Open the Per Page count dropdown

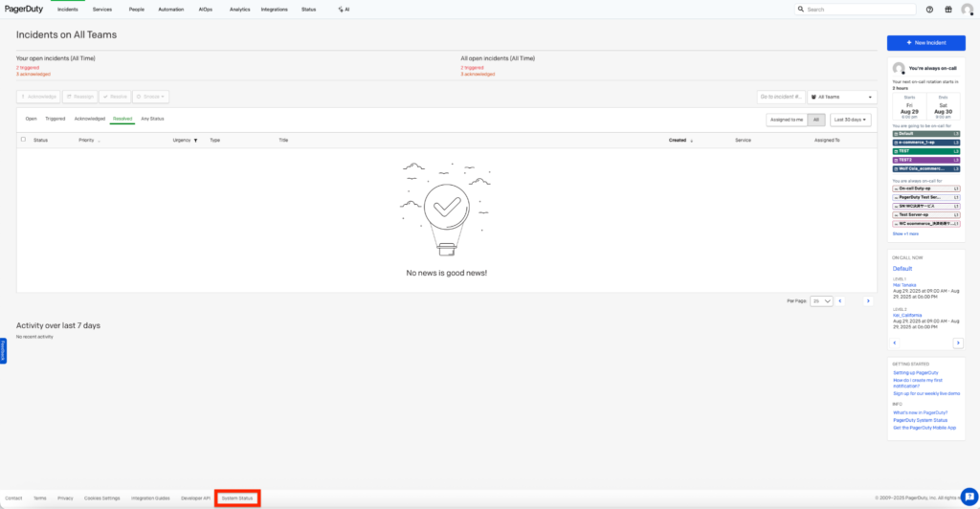click(x=821, y=300)
